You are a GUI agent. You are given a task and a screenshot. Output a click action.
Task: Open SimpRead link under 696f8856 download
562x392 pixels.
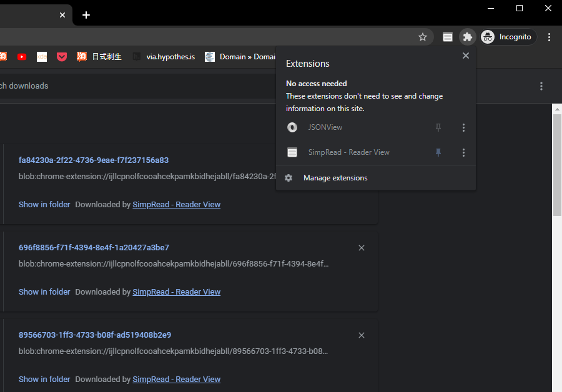coord(176,292)
